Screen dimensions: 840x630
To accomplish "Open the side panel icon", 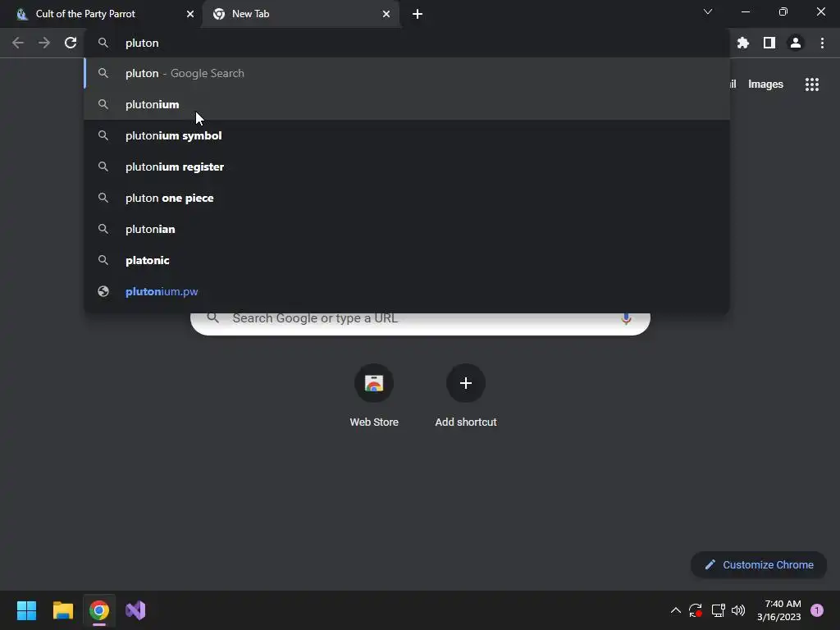I will click(x=769, y=43).
